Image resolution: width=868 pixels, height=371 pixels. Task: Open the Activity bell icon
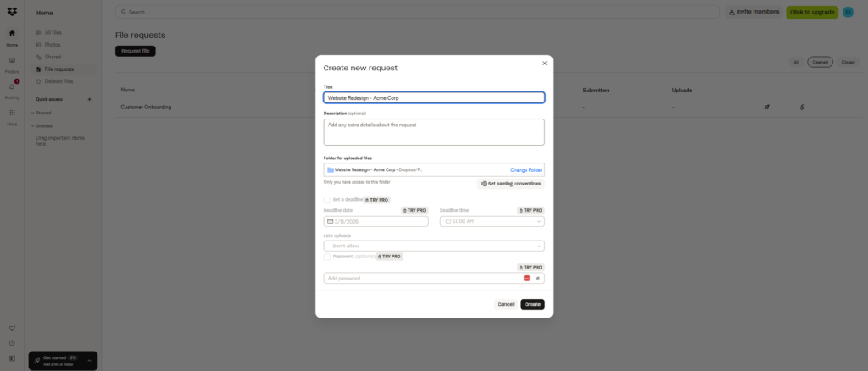[12, 87]
